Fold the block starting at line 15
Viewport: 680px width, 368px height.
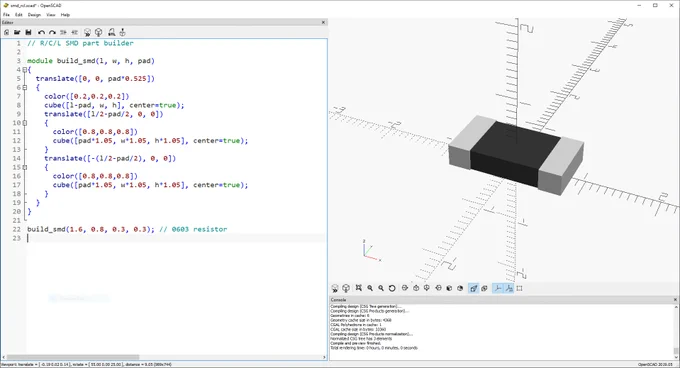(25, 167)
